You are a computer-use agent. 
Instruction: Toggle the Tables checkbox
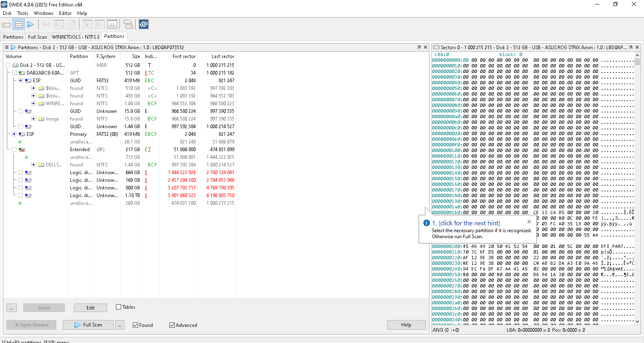[118, 307]
